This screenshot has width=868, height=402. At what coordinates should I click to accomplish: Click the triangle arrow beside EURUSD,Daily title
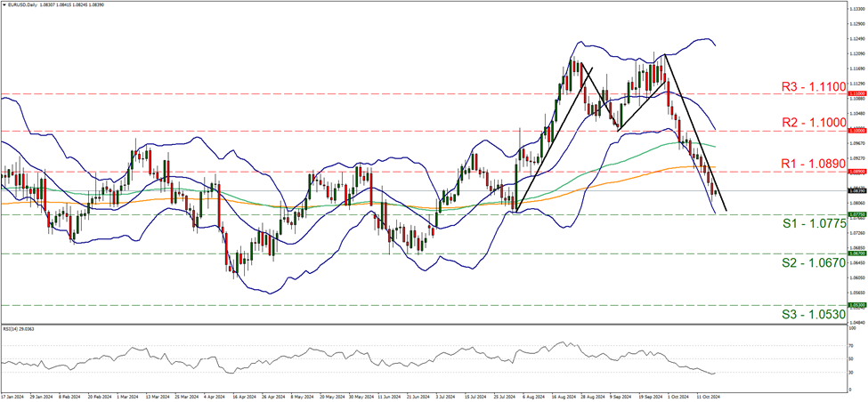(x=4, y=4)
